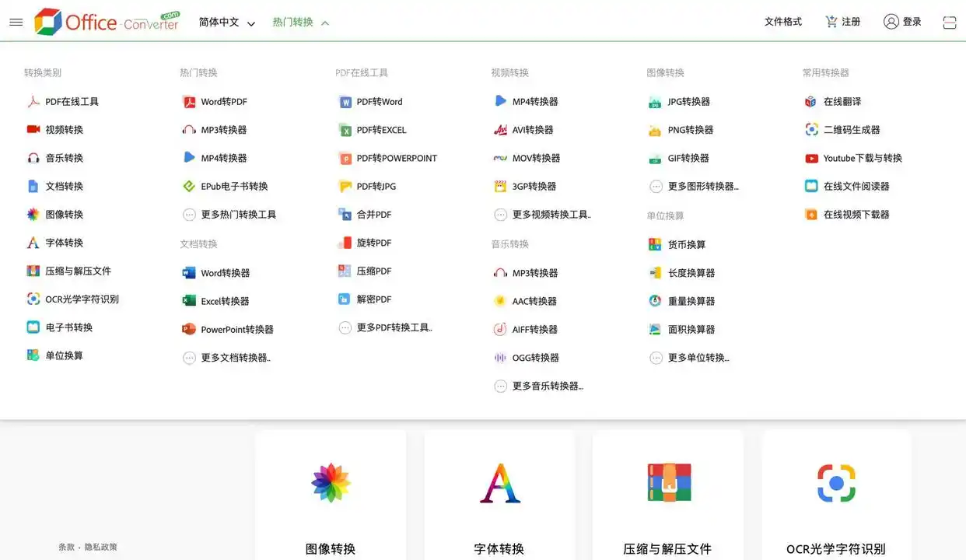Screen dimensions: 966x560
Task: Click the 合并PDF tool icon
Action: (x=345, y=214)
